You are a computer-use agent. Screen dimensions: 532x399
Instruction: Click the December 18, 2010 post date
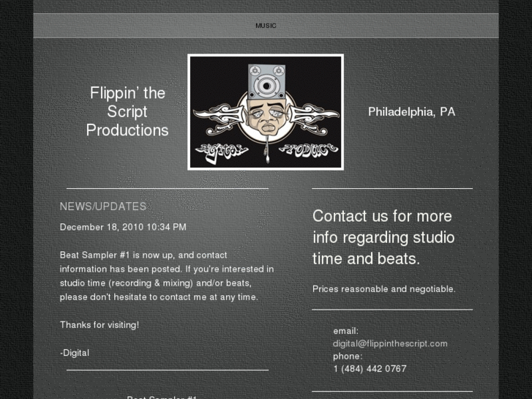(x=123, y=227)
